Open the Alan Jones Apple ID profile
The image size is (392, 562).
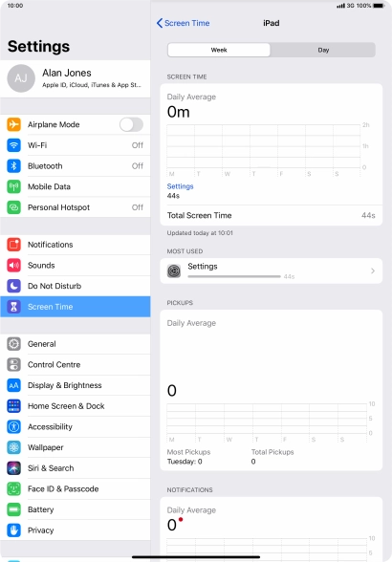[76, 78]
